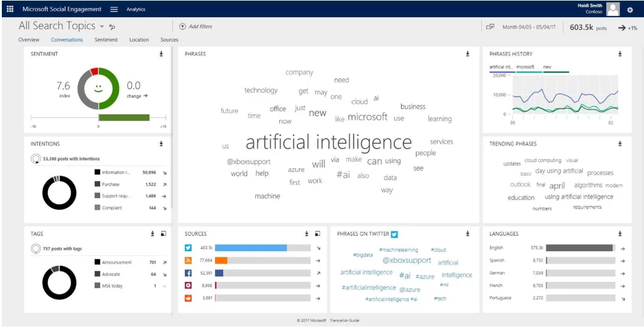Click the Sentiment donut smiley chart
This screenshot has height=329, width=644.
pyautogui.click(x=98, y=88)
